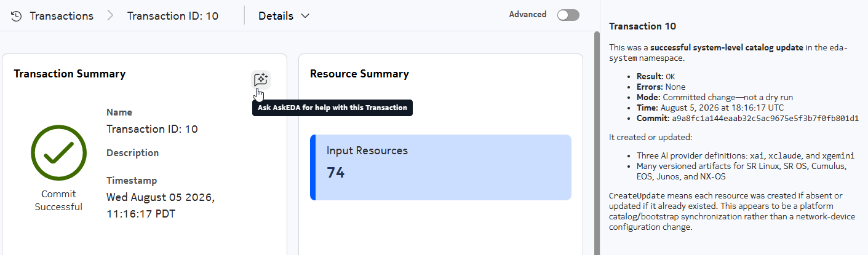Click the chevron arrow next to Details
868x255 pixels.
305,16
